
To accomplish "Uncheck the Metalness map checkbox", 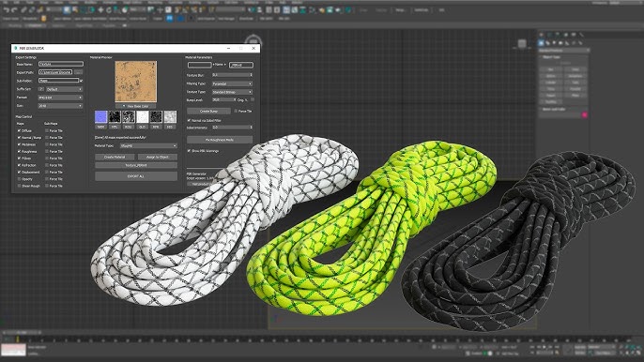I will [x=19, y=144].
